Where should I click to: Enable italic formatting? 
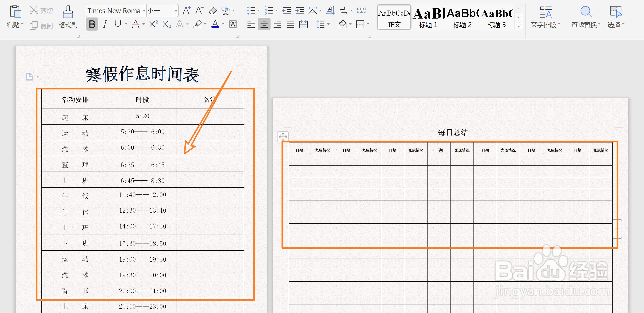coord(105,24)
